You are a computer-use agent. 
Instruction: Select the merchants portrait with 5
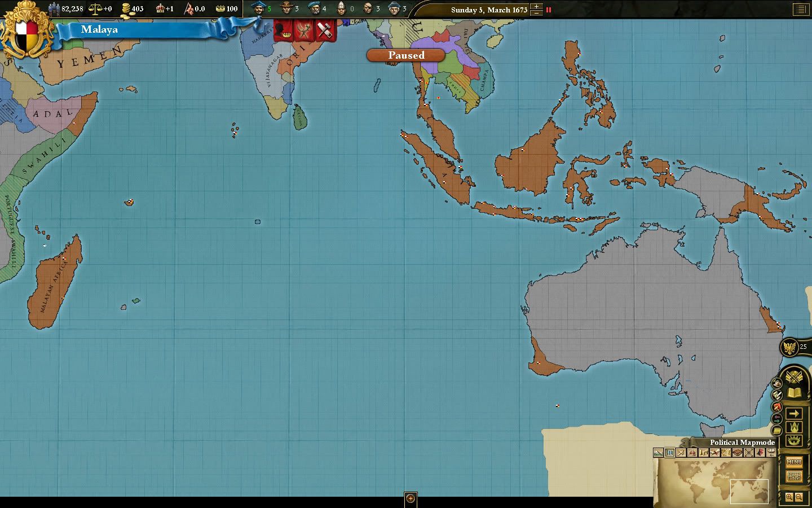pos(258,8)
